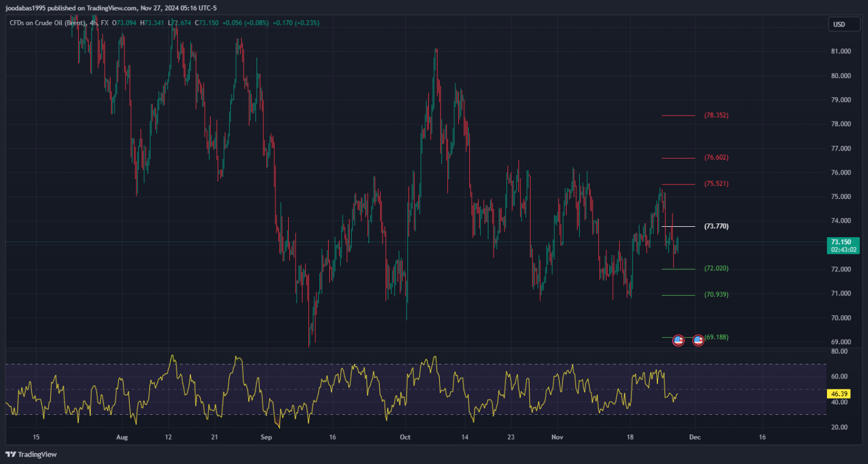Click the 81.000 mark on price scale

(841, 51)
